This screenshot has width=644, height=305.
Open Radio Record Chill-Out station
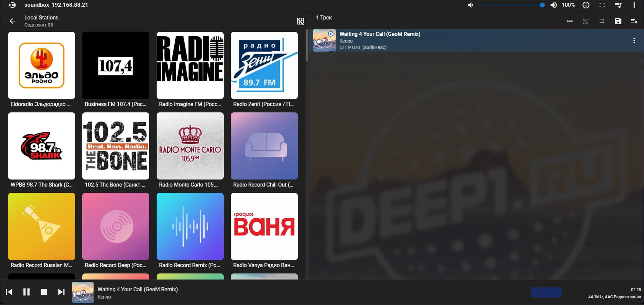pyautogui.click(x=264, y=146)
